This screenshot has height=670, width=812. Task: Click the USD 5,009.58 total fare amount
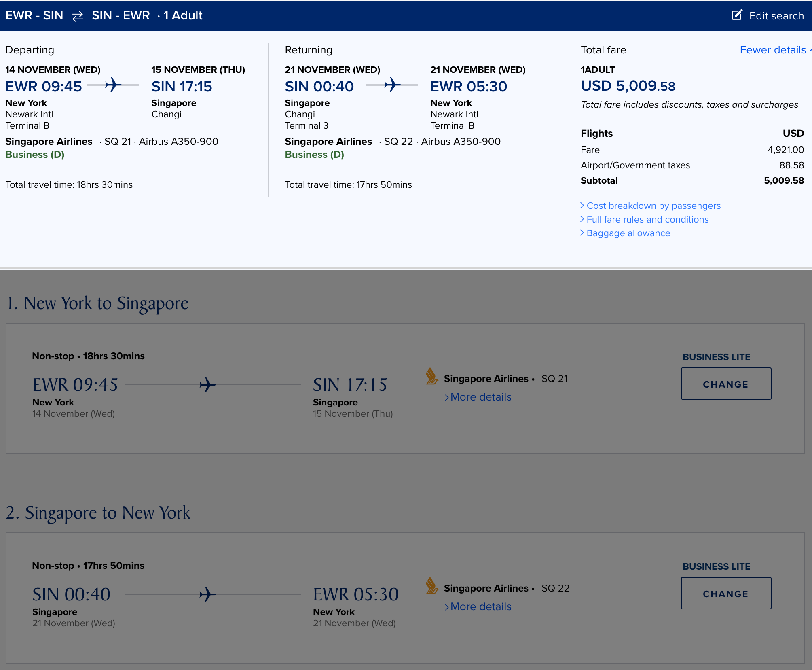point(628,86)
